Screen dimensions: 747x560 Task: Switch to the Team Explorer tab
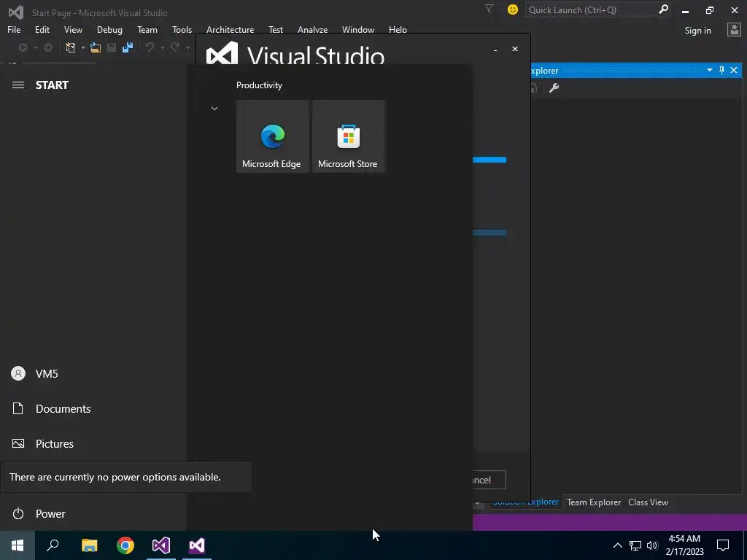(594, 502)
